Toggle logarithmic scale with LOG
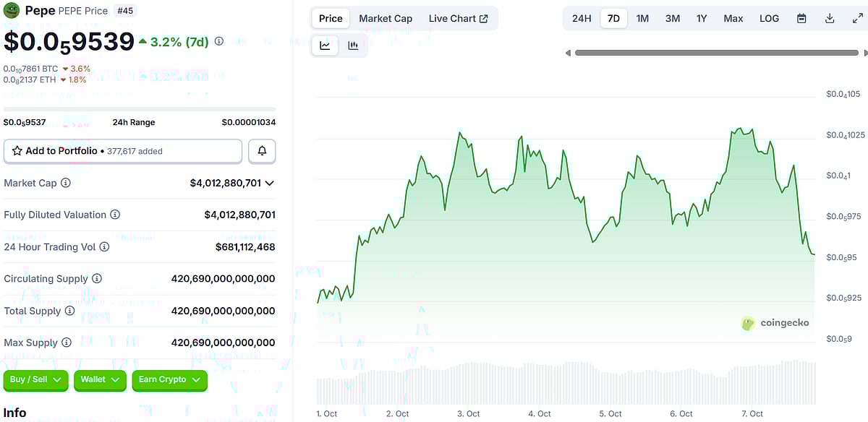Image resolution: width=868 pixels, height=422 pixels. click(x=769, y=18)
